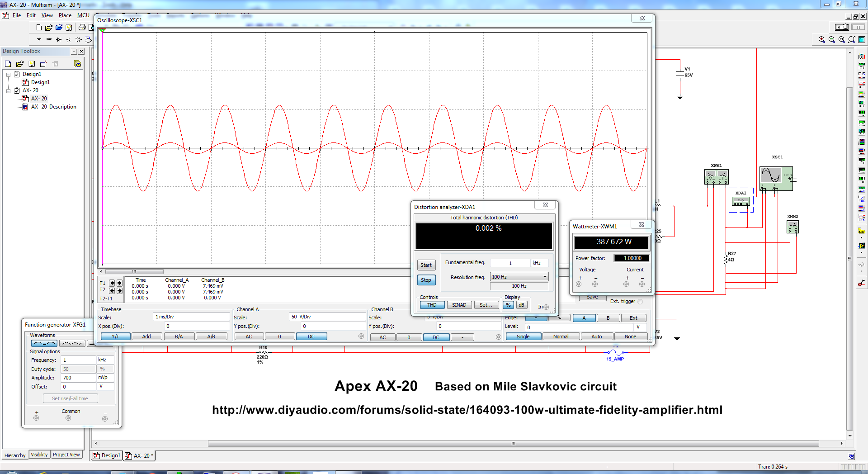Image resolution: width=868 pixels, height=474 pixels.
Task: Open the Edit menu
Action: pos(31,15)
